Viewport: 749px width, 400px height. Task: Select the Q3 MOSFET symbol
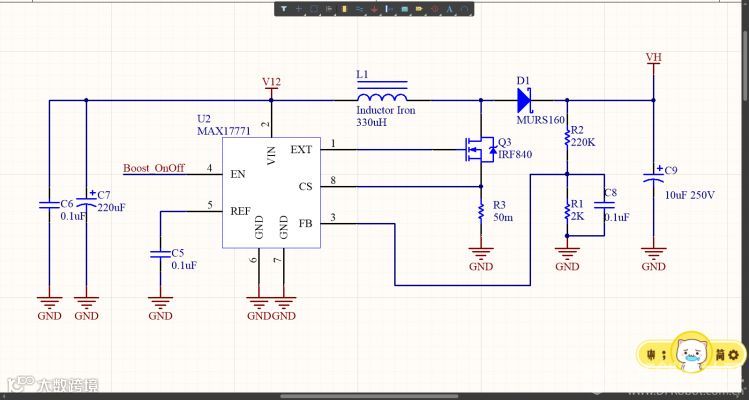click(480, 150)
